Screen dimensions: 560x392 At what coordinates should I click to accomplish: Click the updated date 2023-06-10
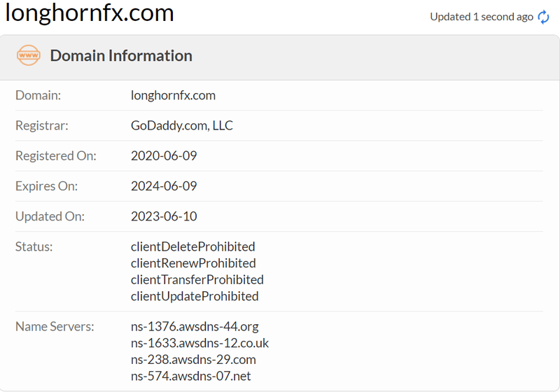point(164,216)
